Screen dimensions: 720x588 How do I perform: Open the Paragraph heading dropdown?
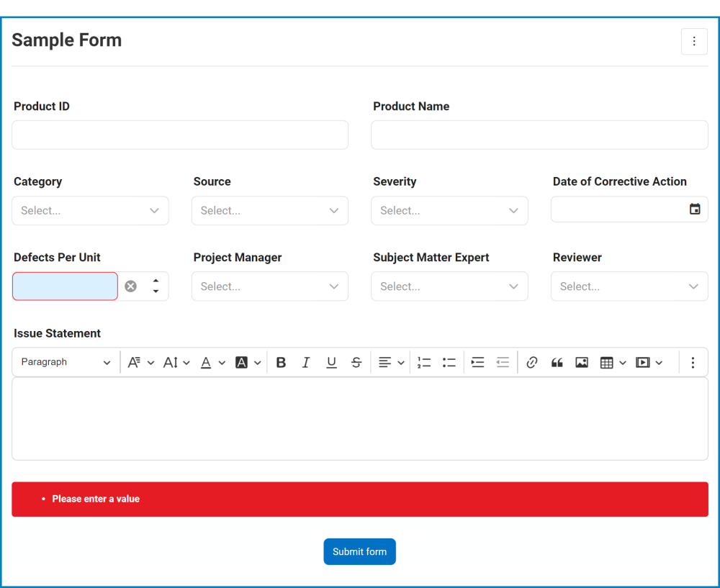point(66,363)
